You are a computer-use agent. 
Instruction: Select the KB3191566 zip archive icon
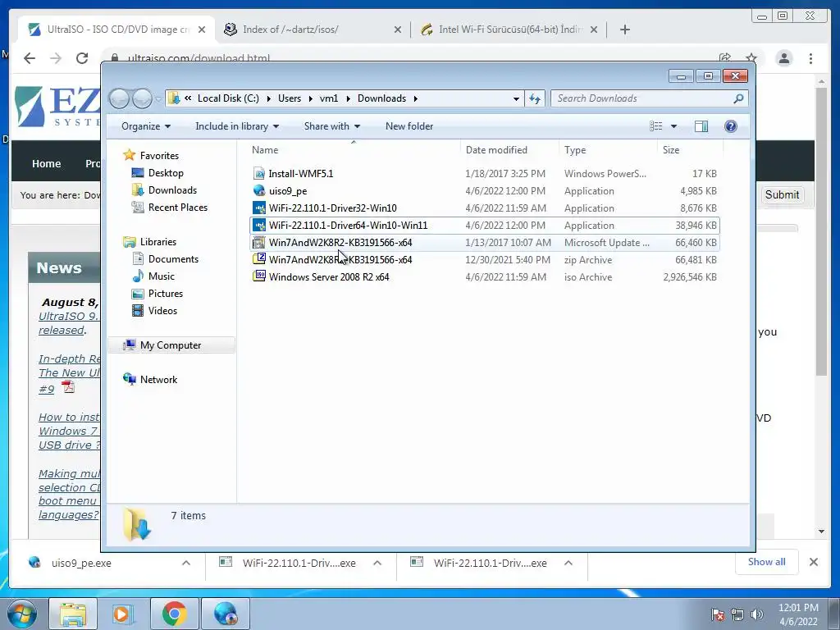258,259
